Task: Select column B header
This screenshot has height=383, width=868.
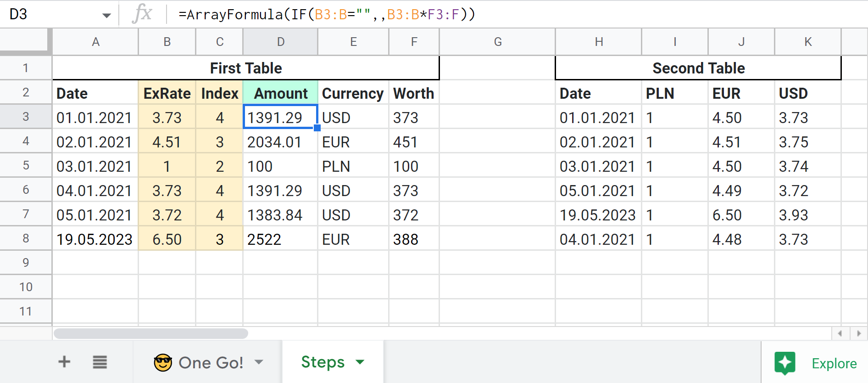Action: coord(167,42)
